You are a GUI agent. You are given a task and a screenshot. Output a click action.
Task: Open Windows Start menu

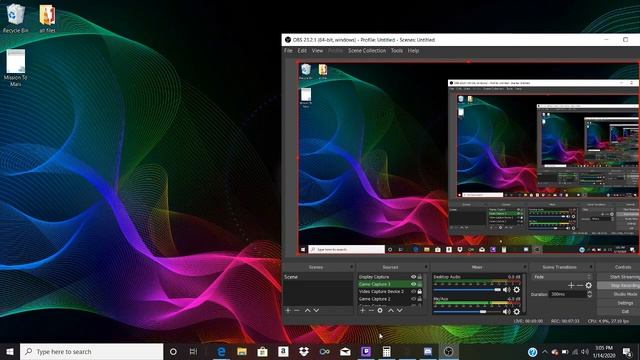click(x=10, y=351)
